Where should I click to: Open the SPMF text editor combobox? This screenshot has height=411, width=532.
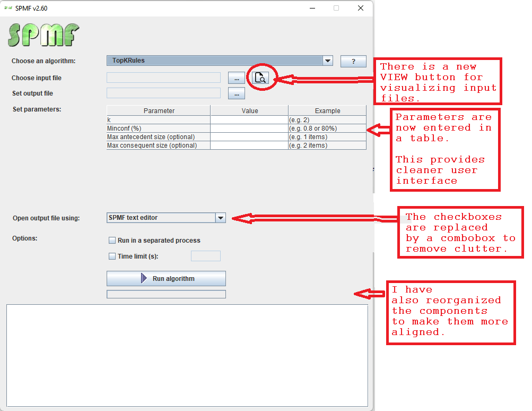click(166, 218)
